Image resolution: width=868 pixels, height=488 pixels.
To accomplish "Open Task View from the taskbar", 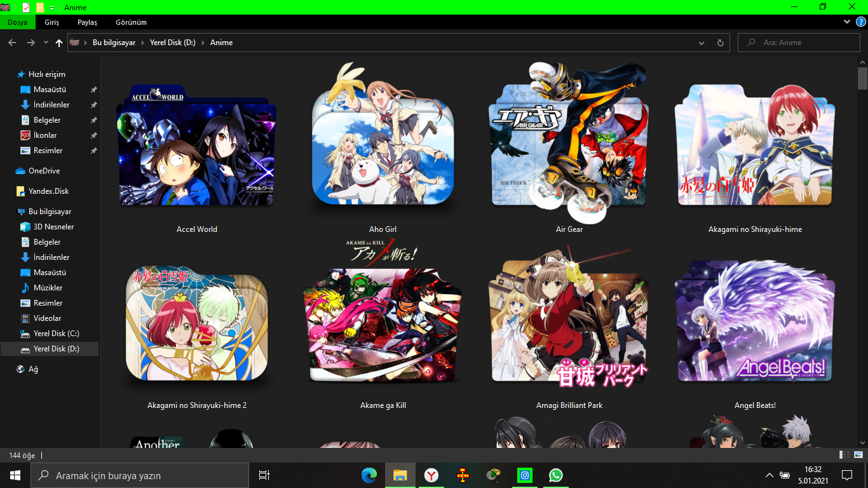I will pyautogui.click(x=264, y=475).
